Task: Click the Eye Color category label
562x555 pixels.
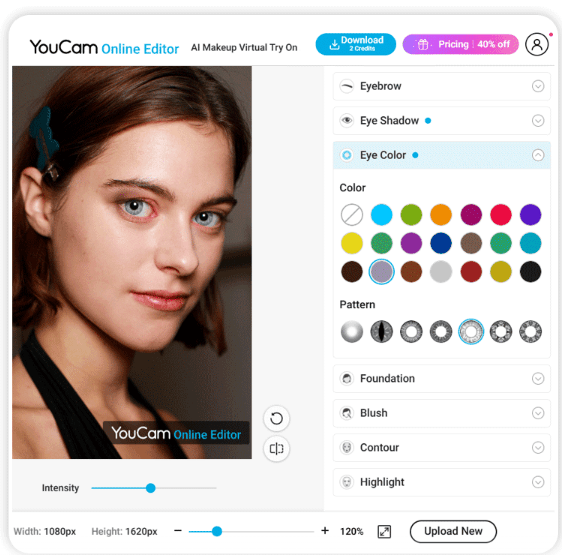Action: (383, 155)
